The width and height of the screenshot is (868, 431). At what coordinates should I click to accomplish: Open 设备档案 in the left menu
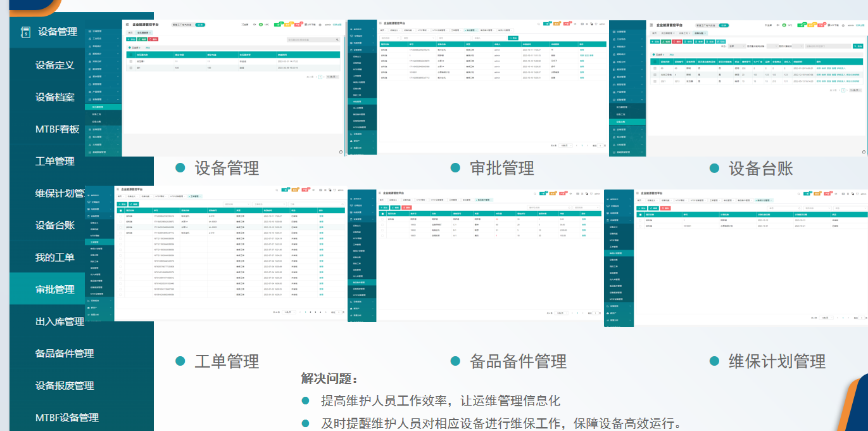(x=55, y=97)
